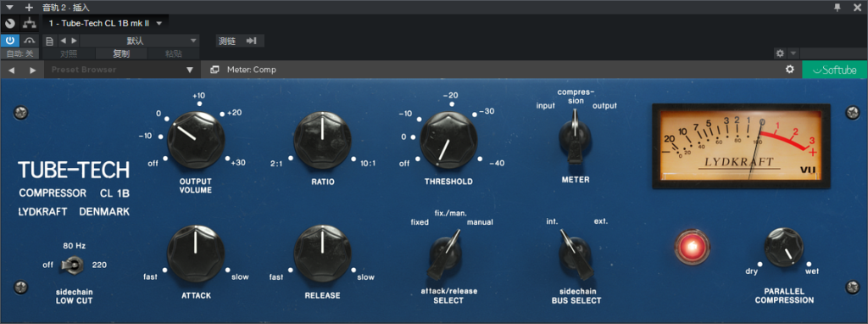Screen dimensions: 868x324
Task: Click the 对照 compare button
Action: (x=69, y=53)
